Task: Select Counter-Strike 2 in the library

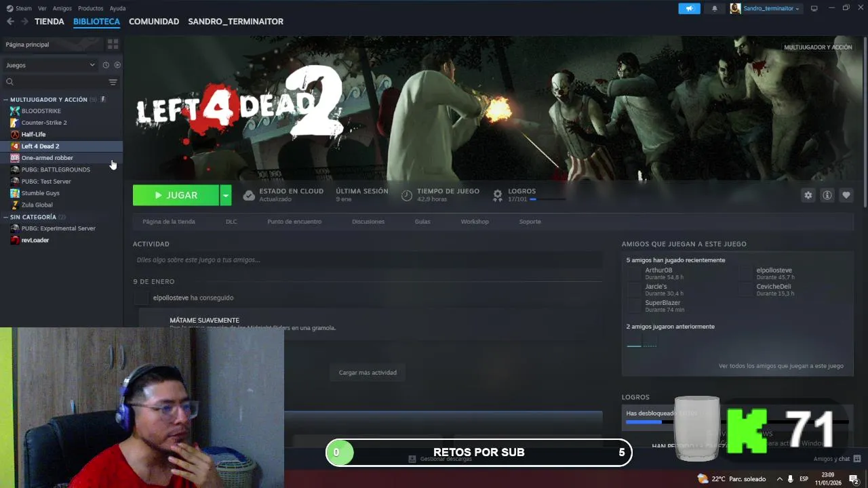Action: pyautogui.click(x=44, y=123)
